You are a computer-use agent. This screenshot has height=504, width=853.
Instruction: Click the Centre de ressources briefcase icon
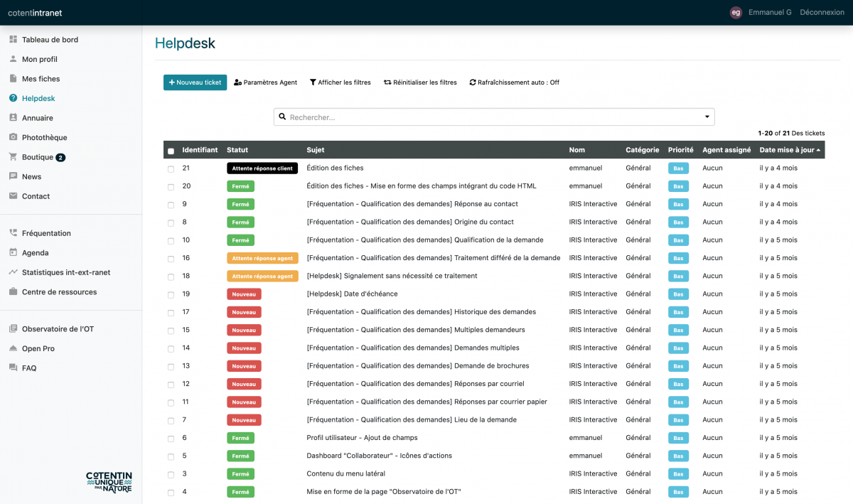tap(13, 292)
